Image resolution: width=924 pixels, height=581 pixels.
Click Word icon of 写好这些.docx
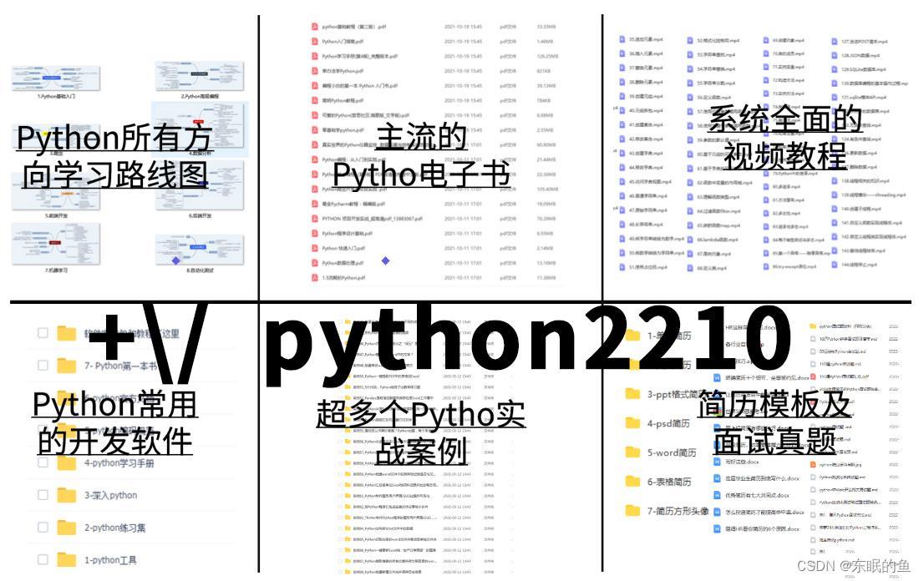coord(717,462)
